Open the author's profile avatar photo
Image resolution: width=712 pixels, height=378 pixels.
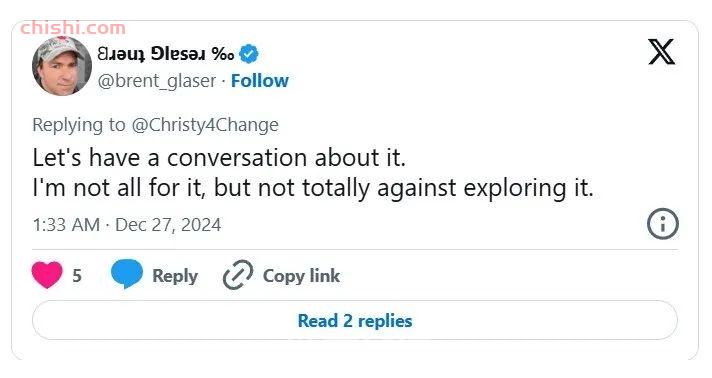click(62, 66)
